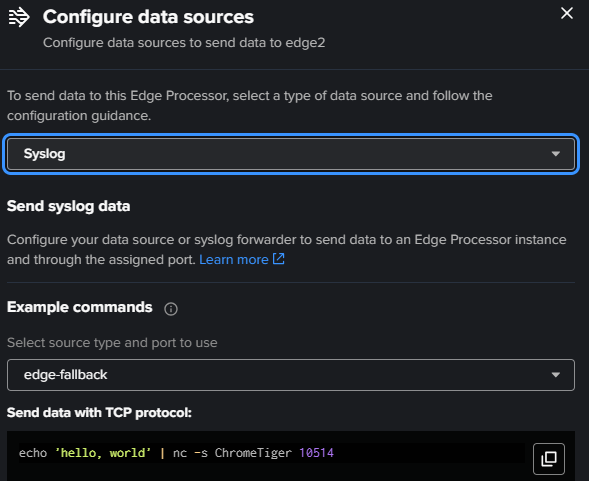Click the ChromeTiger hostname in the command

click(253, 453)
